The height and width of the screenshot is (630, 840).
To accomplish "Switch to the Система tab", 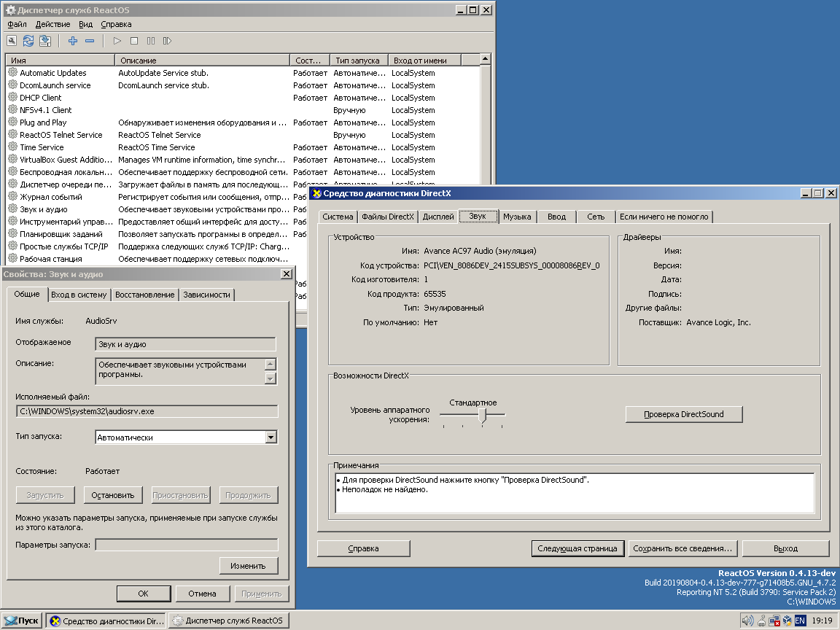I will click(338, 217).
